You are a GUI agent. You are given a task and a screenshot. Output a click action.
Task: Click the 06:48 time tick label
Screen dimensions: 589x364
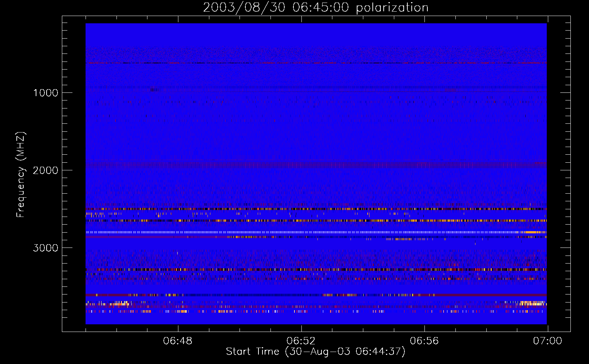tap(178, 341)
